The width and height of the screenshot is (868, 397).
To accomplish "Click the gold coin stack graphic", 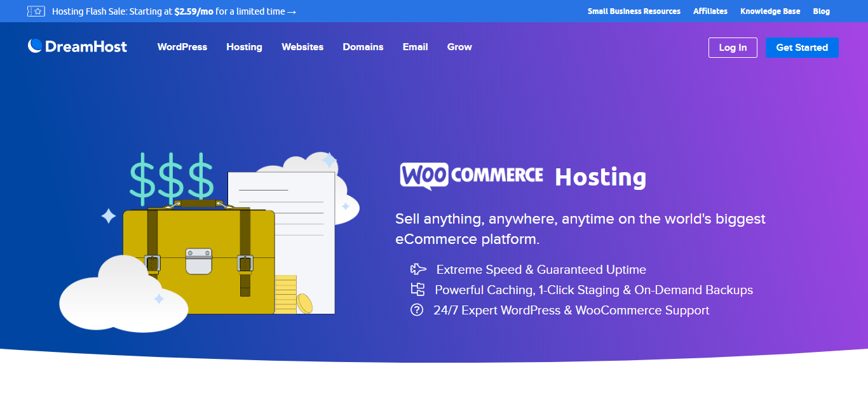I will click(287, 295).
